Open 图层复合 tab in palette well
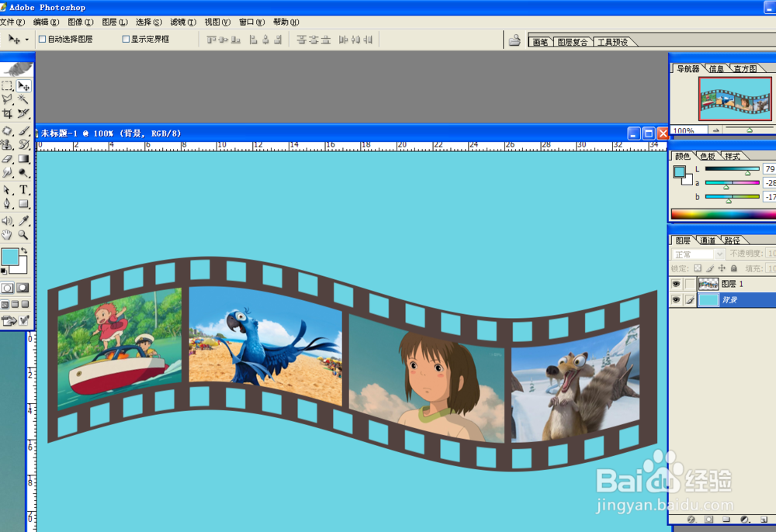Viewport: 776px width, 532px height. (x=573, y=42)
